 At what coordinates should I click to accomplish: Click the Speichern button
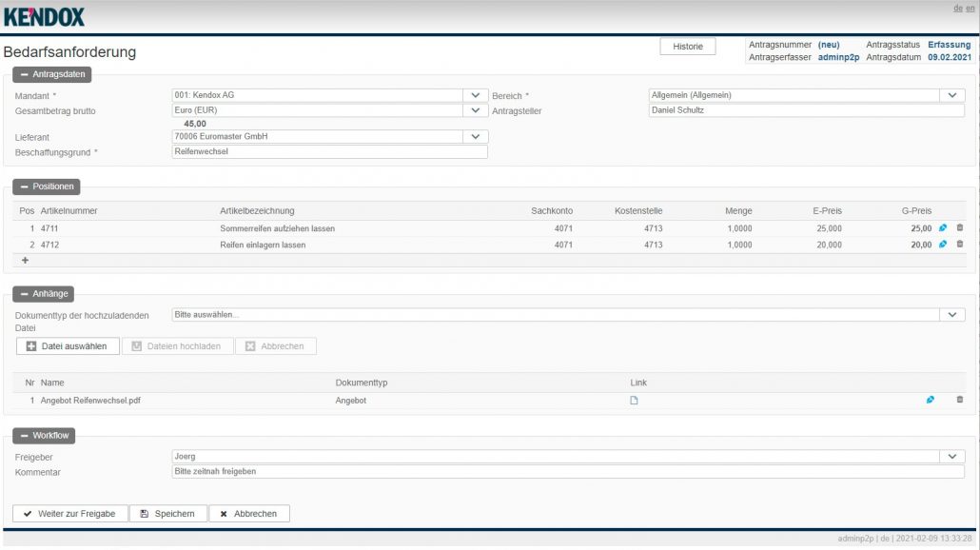pos(168,514)
